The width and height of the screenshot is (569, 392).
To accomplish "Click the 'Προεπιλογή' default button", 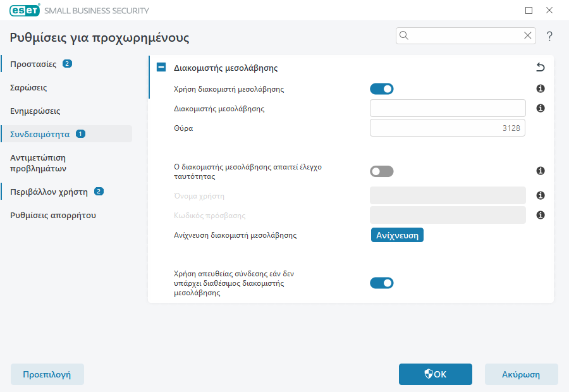I will coord(47,374).
